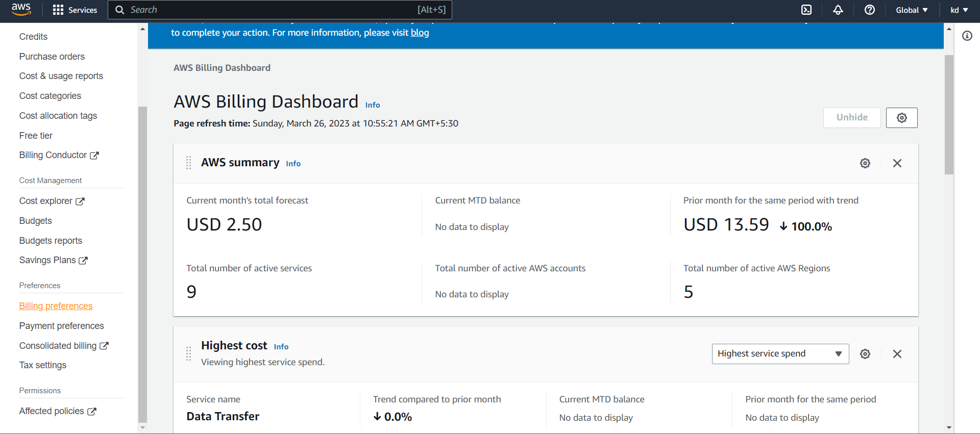Click the Data Transfer service name
Screen dimensions: 980x434
click(223, 417)
